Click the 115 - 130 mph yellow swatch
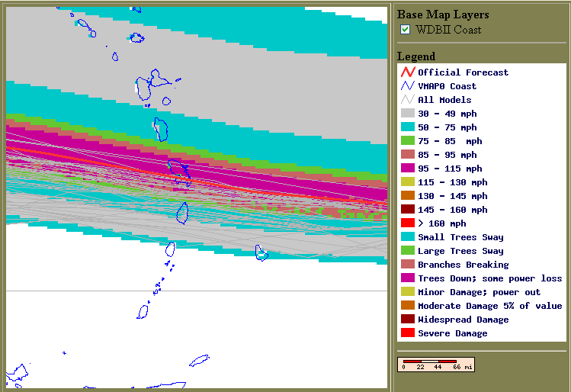571x392 pixels. pos(408,182)
